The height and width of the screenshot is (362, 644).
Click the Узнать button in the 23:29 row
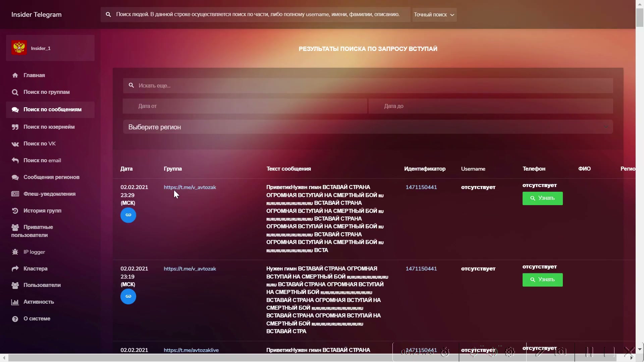pyautogui.click(x=542, y=198)
